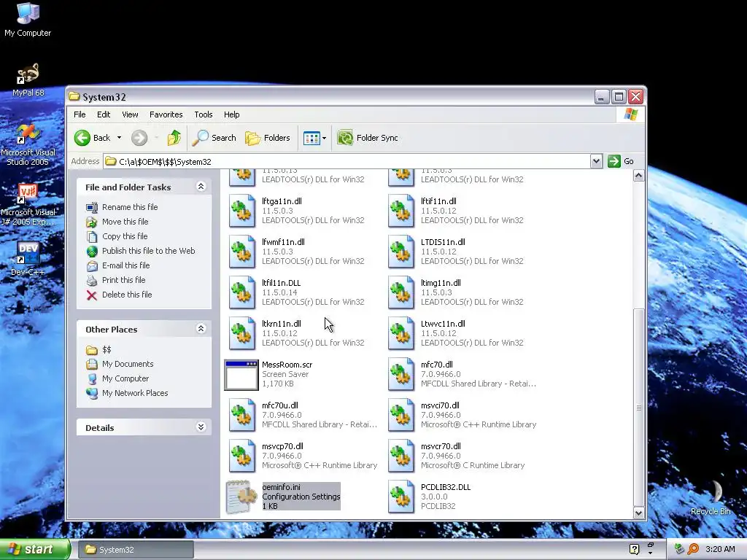Open the Back history dropdown arrow
Screen dimensions: 747x560
119,138
